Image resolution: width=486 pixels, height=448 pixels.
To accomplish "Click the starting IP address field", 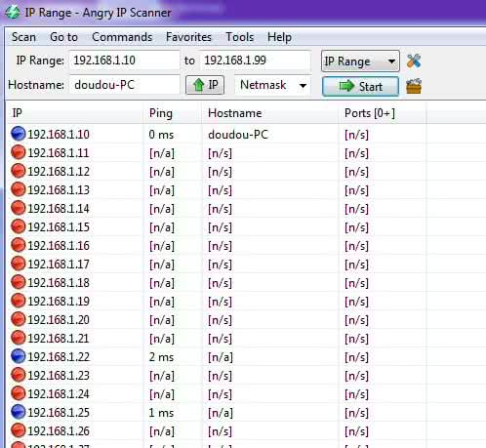I will click(x=124, y=61).
